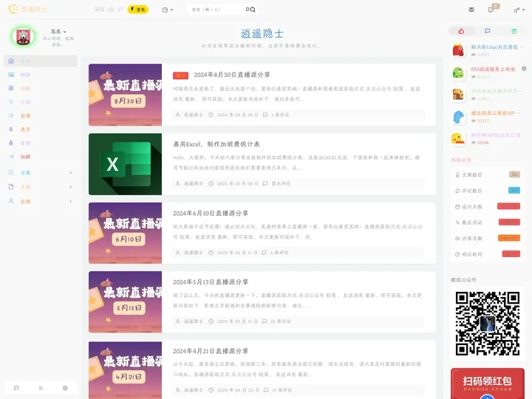Click the 6 条评论 comment link
The image size is (532, 399).
coord(279,253)
